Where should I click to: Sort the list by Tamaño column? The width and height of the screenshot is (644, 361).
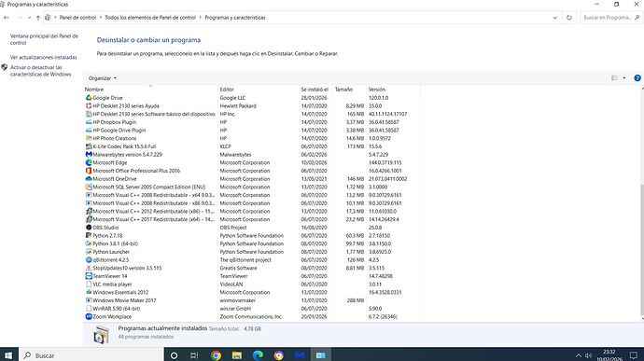pos(349,90)
